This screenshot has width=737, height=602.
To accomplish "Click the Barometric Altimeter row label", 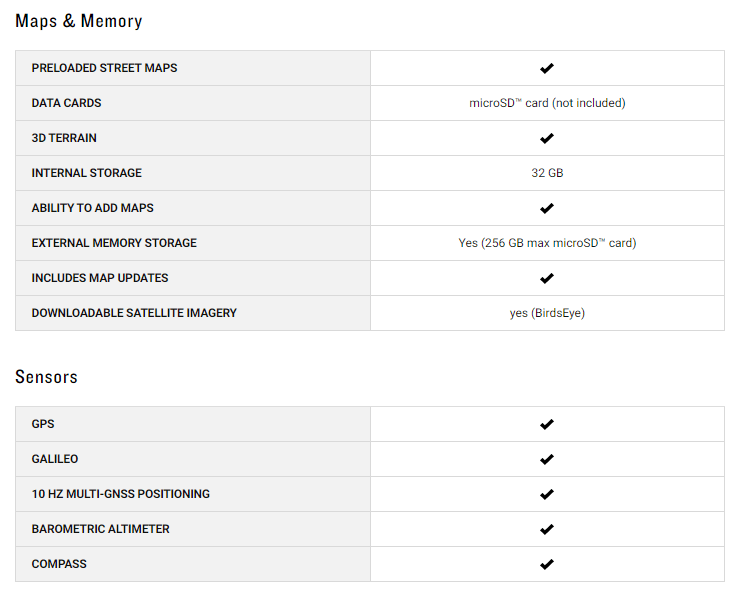I will click(x=101, y=529).
